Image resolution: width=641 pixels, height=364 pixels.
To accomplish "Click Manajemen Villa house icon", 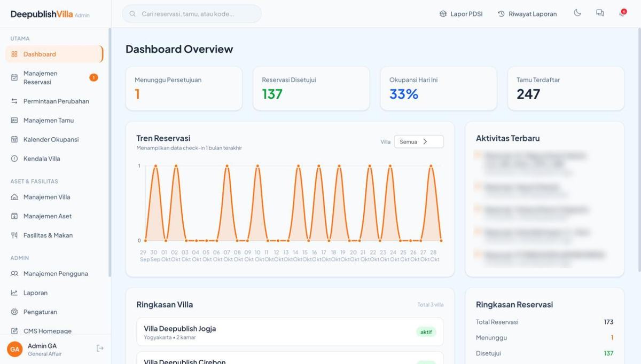I will (14, 197).
